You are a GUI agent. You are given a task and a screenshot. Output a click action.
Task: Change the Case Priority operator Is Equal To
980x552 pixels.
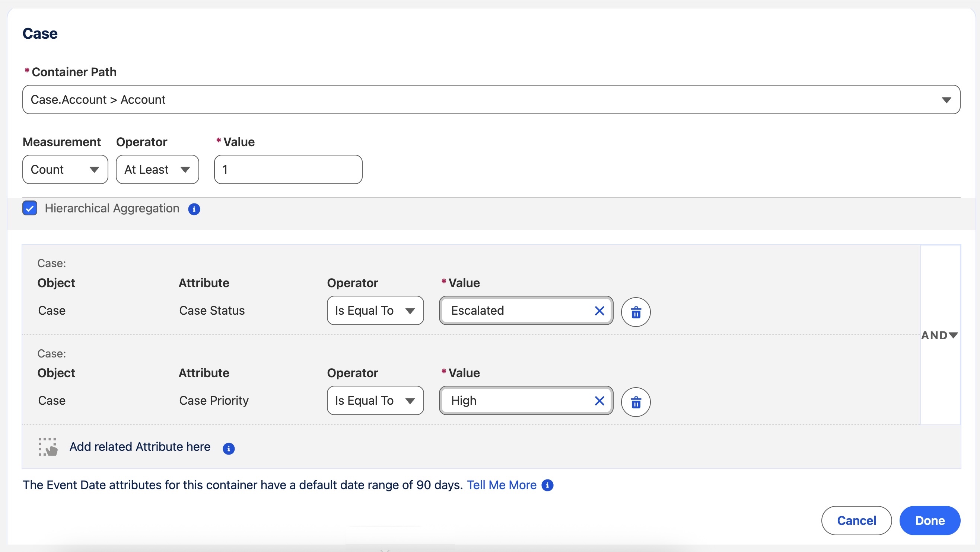[x=375, y=400]
